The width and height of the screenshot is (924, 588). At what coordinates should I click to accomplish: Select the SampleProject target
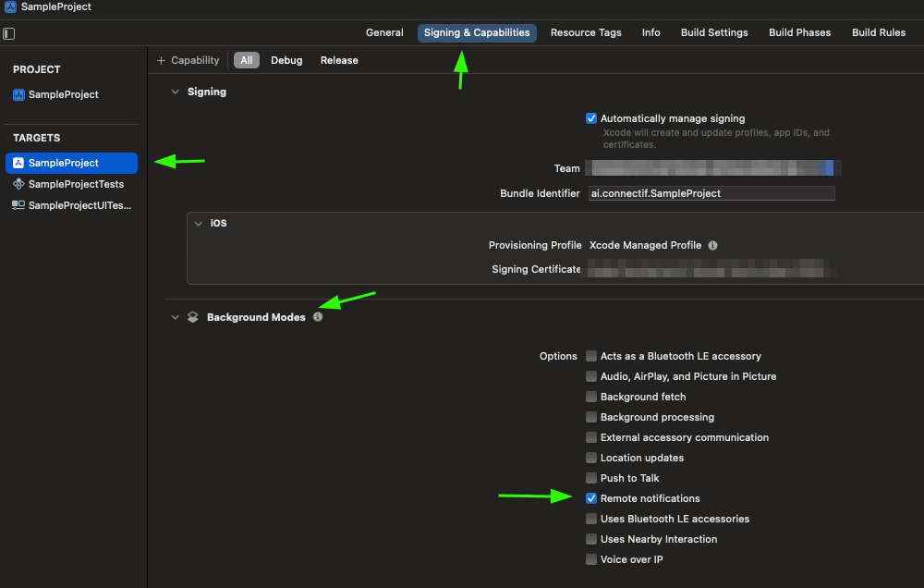click(71, 163)
